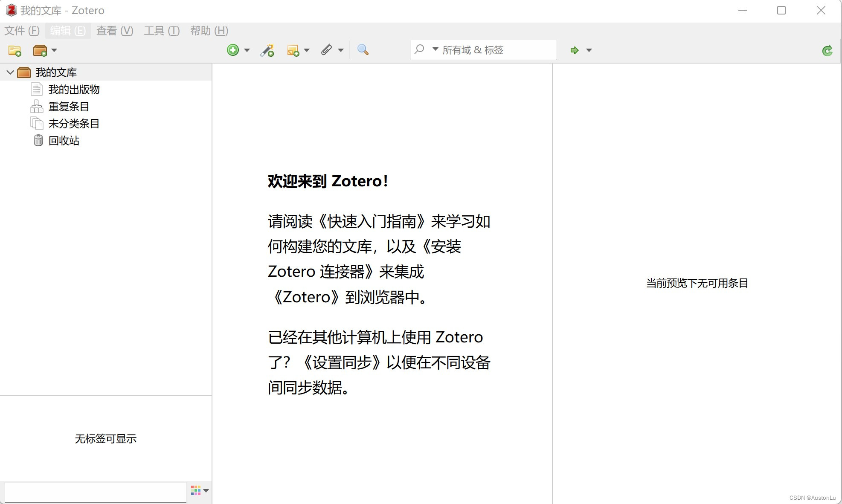Click the 我的文库 library box icon
This screenshot has width=842, height=504.
24,72
